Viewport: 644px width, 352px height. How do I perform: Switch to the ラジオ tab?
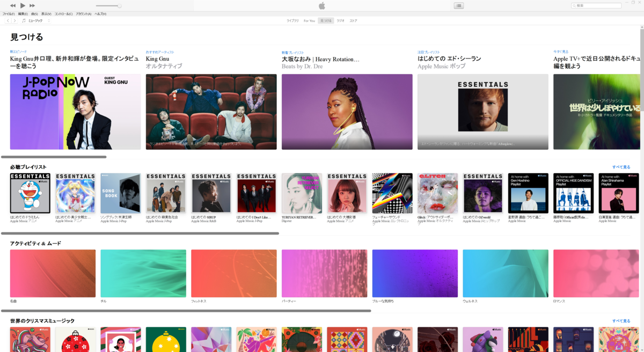click(x=340, y=20)
